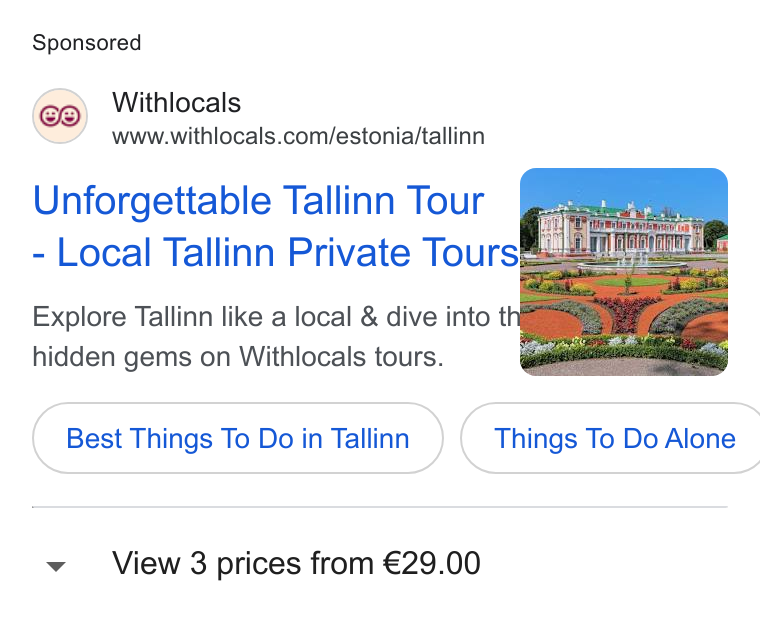Image resolution: width=760 pixels, height=624 pixels.
Task: Expand prices with the down arrow triangle
Action: point(56,566)
